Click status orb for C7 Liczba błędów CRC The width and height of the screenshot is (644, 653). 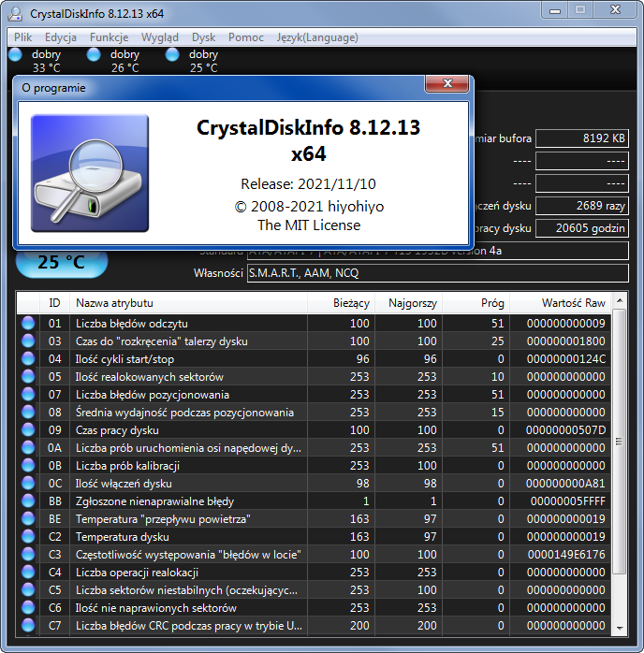click(28, 626)
